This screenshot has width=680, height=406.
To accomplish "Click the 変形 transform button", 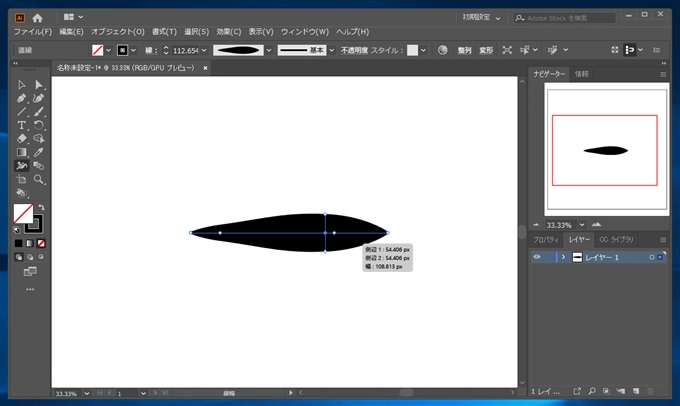I will point(486,50).
